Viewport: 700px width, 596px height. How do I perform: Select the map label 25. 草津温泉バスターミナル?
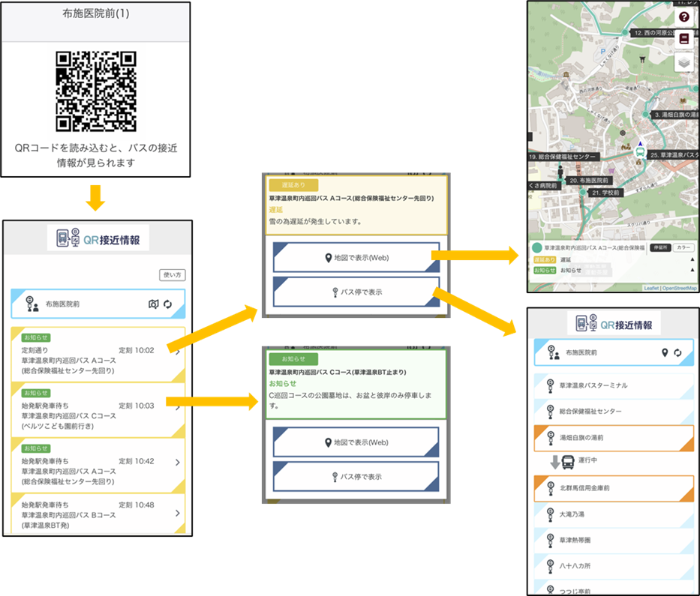673,155
